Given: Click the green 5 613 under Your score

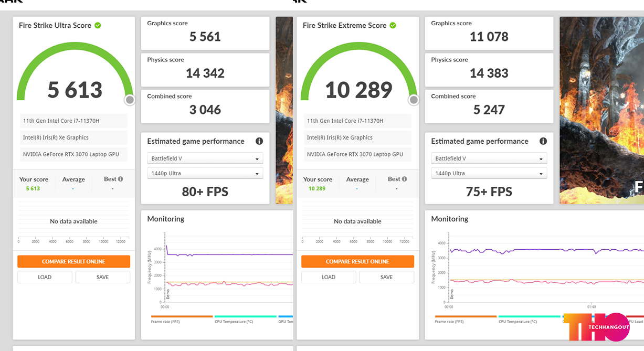Looking at the screenshot, I should [33, 188].
